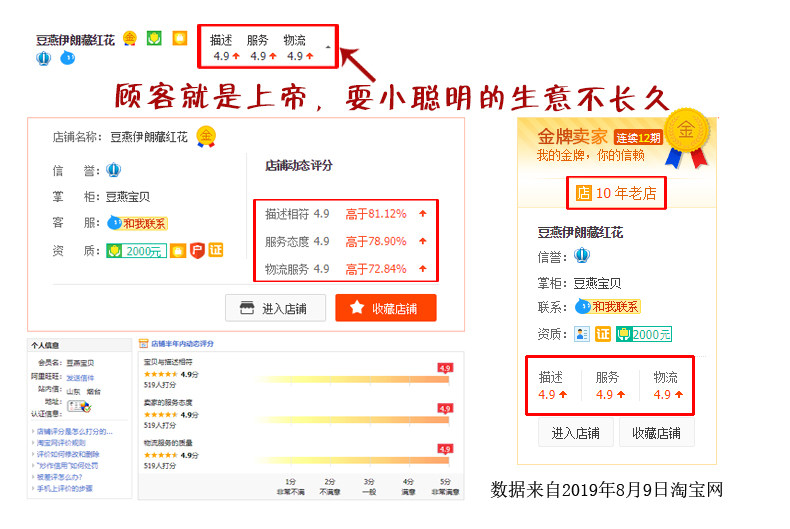The height and width of the screenshot is (529, 790).
Task: Click 高于81.12% text in 描述相符 row
Action: click(x=376, y=214)
